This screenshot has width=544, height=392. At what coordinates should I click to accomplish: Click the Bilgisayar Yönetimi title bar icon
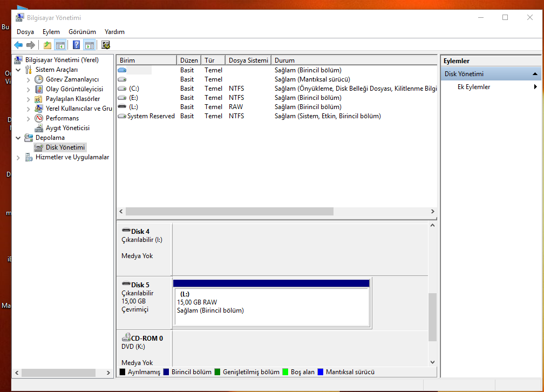click(20, 17)
